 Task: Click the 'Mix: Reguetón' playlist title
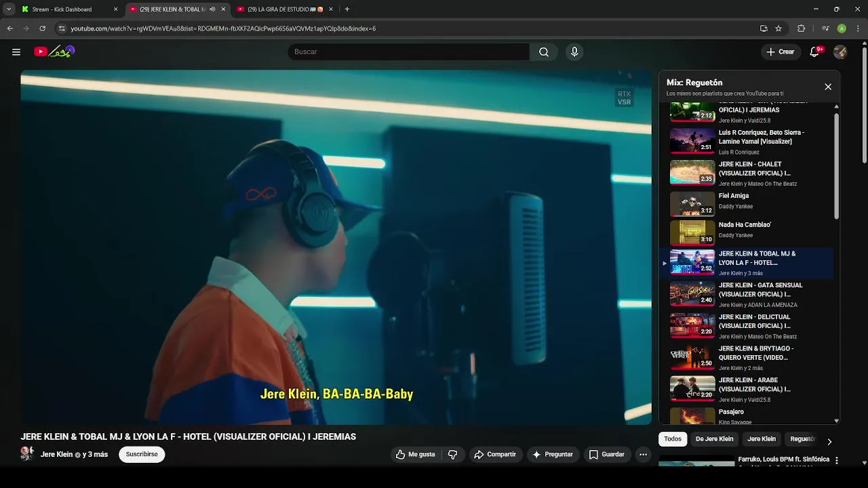[x=694, y=83]
